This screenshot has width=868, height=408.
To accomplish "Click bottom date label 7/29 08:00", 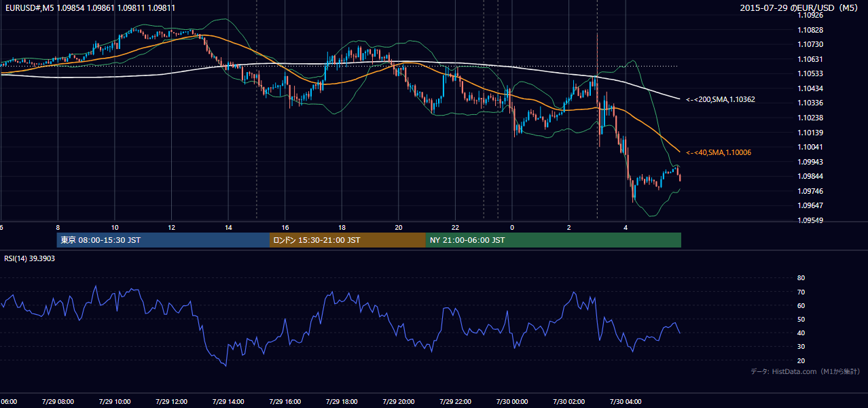I will [58, 401].
